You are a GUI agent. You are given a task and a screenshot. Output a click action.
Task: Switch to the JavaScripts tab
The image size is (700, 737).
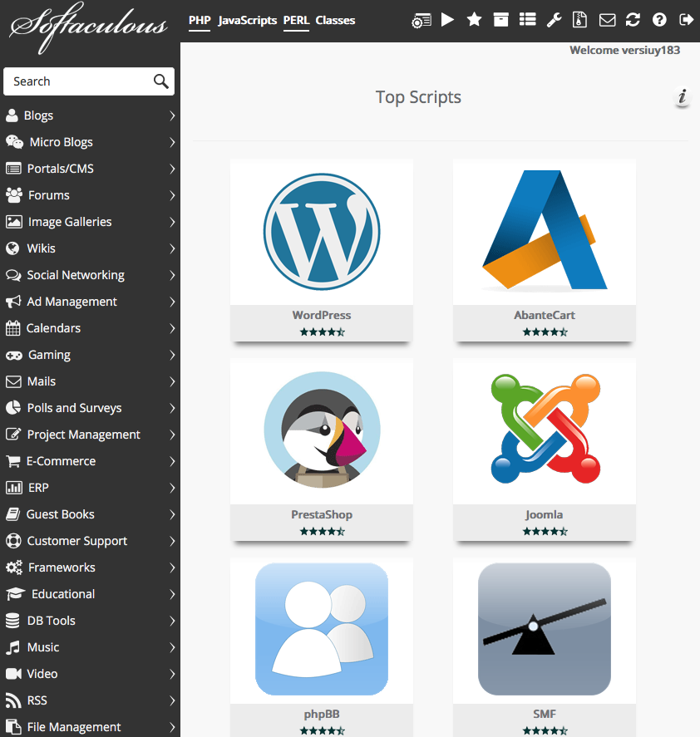pos(247,21)
